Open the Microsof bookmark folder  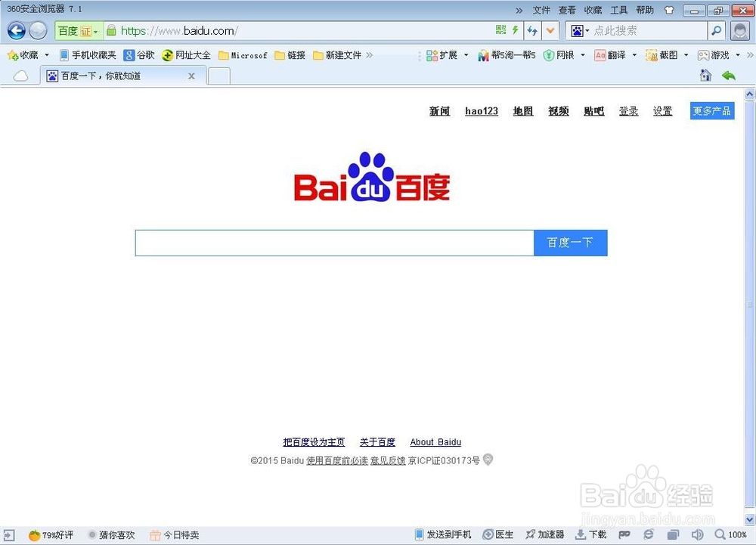(243, 55)
